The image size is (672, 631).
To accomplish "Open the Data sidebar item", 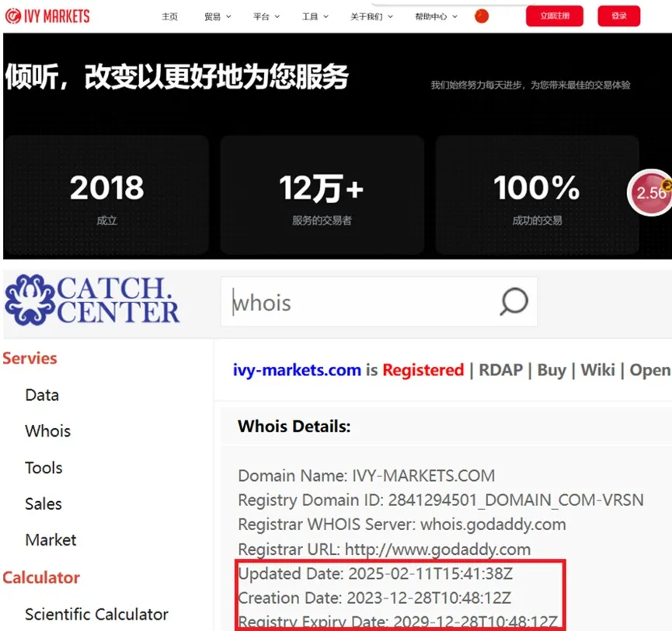I will [42, 395].
